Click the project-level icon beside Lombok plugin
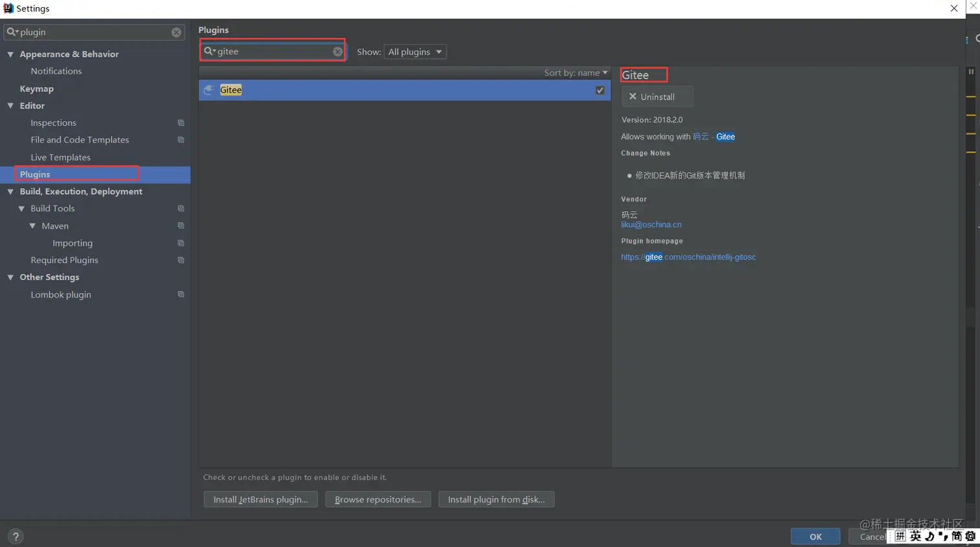Image resolution: width=980 pixels, height=547 pixels. click(x=181, y=294)
